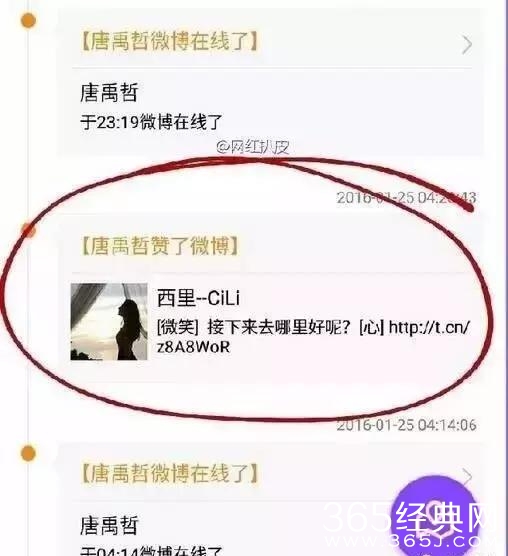The height and width of the screenshot is (556, 508).
Task: Click the 2016-01-25 04:14:06 timestamp
Action: 406,425
